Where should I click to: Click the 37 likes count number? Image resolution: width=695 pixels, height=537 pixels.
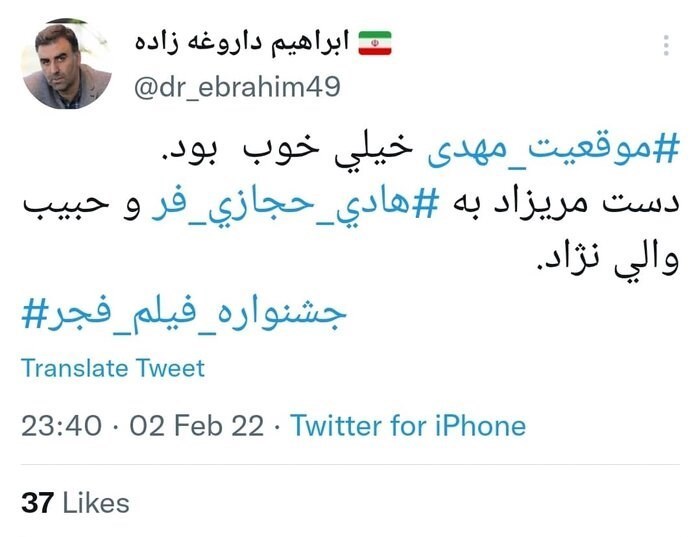37,502
